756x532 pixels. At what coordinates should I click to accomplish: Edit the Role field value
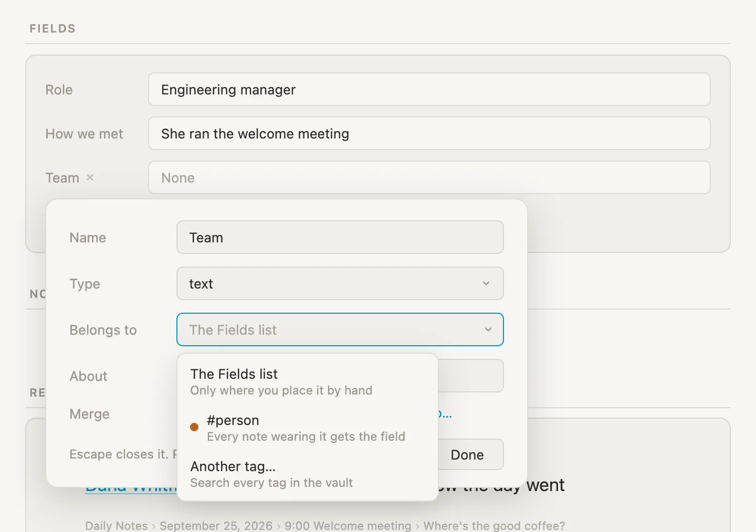pos(429,89)
